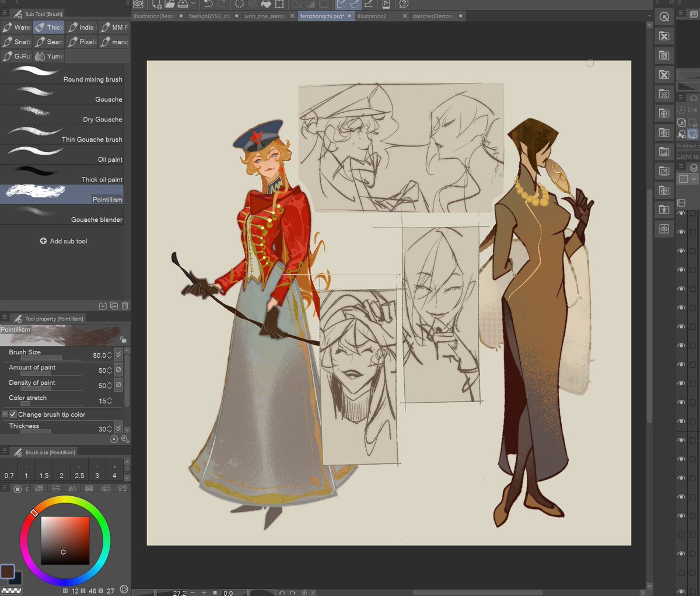Image resolution: width=700 pixels, height=596 pixels.
Task: Click the hue ring on color wheel
Action: click(65, 500)
